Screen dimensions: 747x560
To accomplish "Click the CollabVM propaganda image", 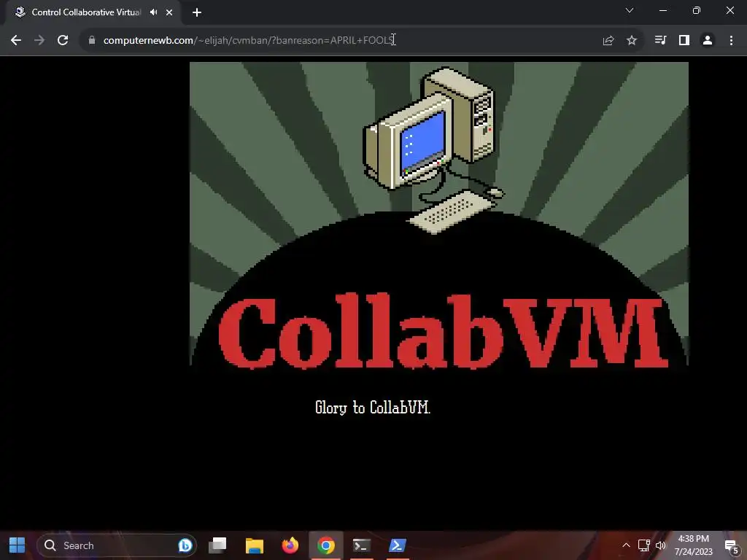I will click(x=438, y=214).
